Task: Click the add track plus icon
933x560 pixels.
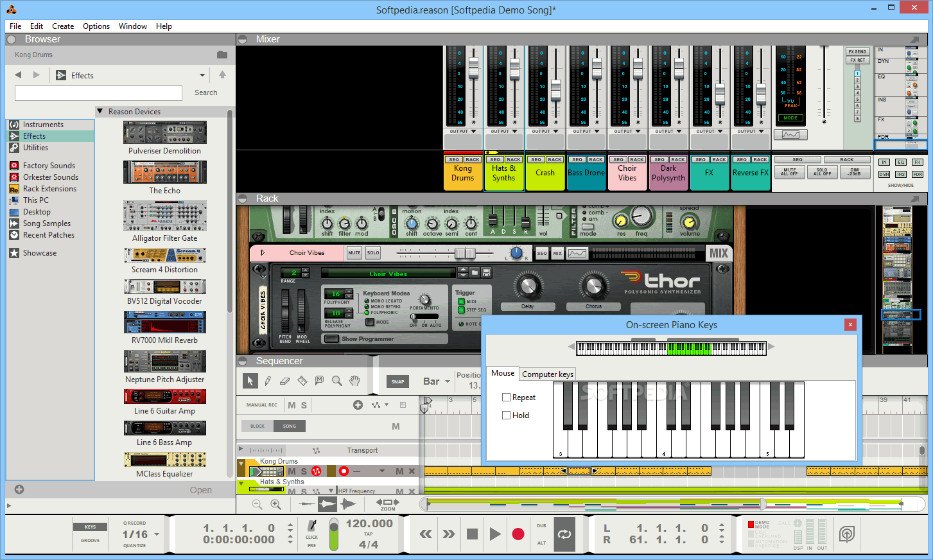Action: coord(358,405)
